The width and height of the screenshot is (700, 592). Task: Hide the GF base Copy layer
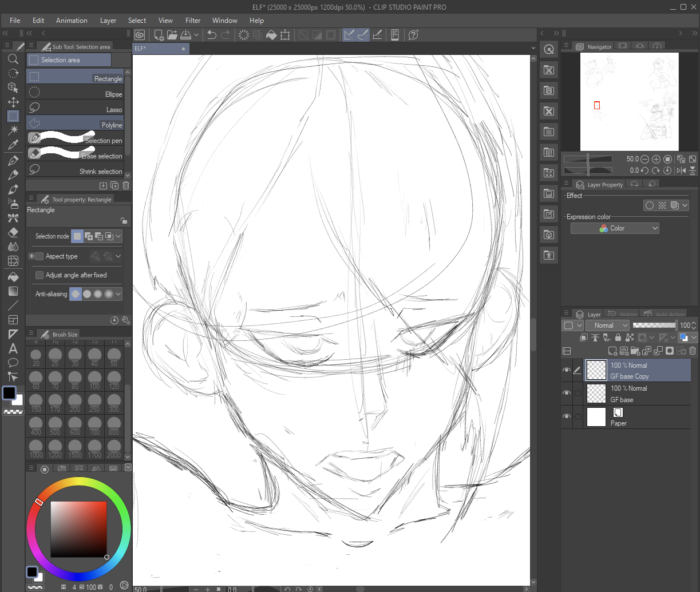coord(566,371)
